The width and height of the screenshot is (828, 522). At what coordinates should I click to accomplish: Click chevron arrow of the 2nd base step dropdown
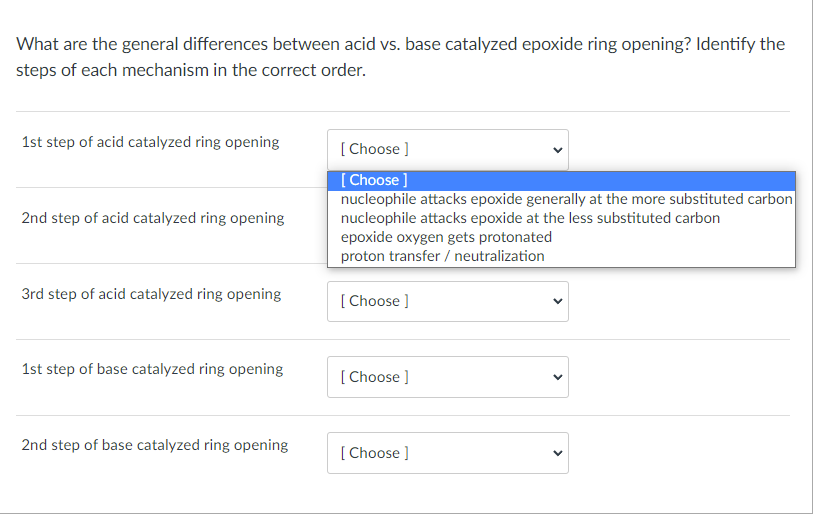point(558,453)
